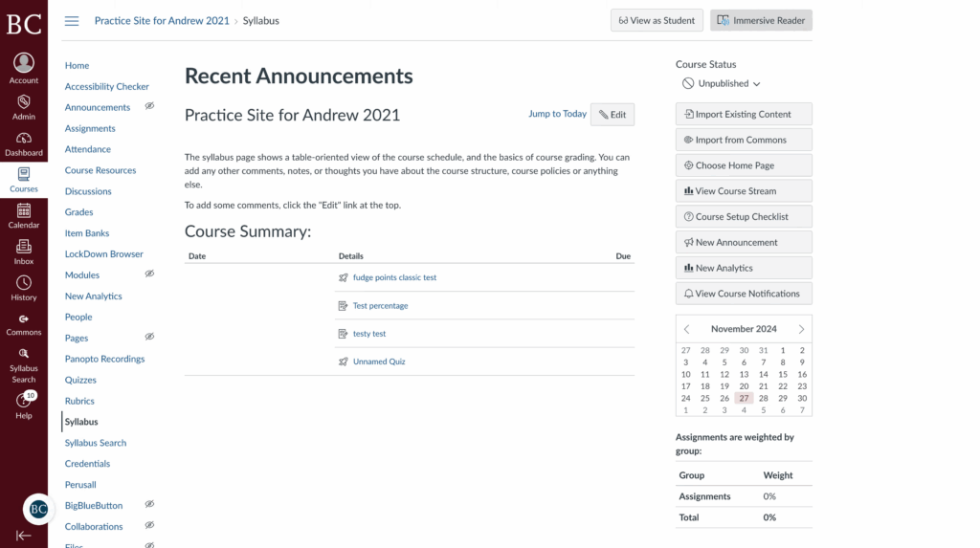Viewport: 980px width, 548px height.
Task: Open Grades in course navigation
Action: 78,211
